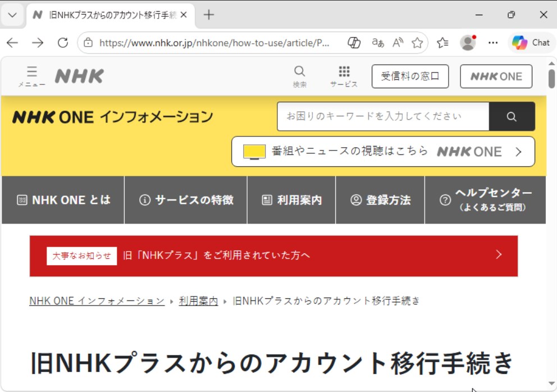
Task: Open the サービス grid menu
Action: [x=344, y=76]
